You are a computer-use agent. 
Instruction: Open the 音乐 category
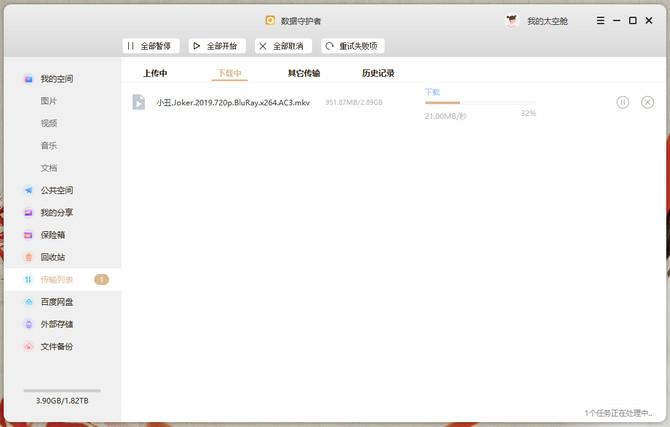(x=49, y=146)
